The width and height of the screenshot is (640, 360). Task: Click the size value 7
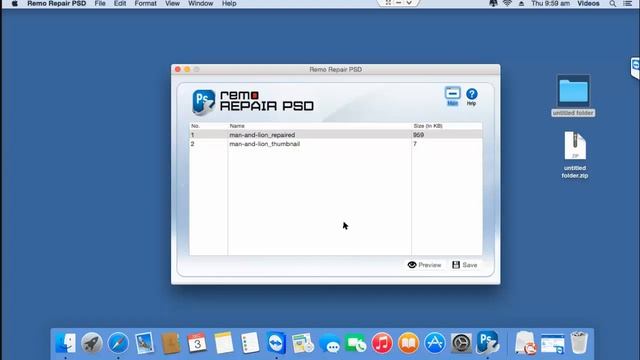pyautogui.click(x=415, y=144)
